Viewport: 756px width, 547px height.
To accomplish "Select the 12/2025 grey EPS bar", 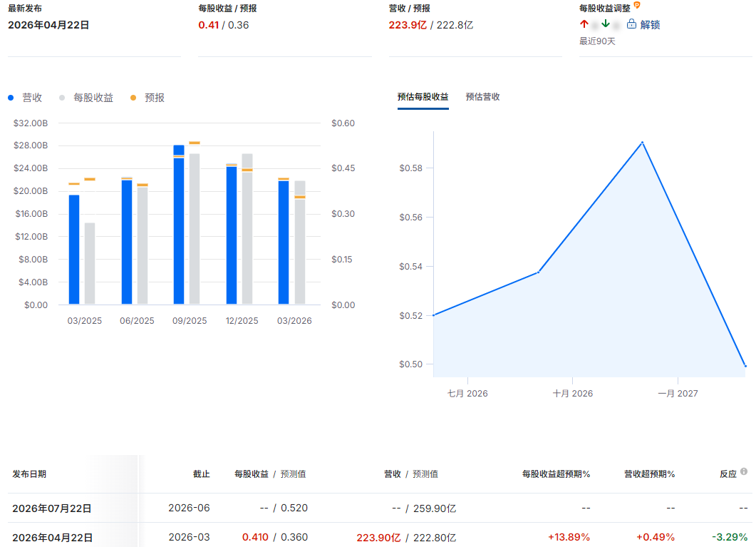I will tap(247, 229).
